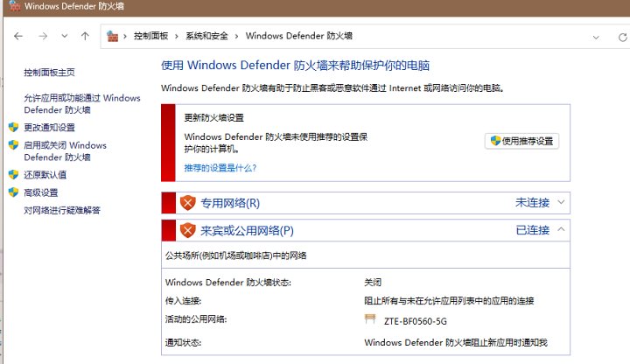Click the up one level arrow

point(84,37)
